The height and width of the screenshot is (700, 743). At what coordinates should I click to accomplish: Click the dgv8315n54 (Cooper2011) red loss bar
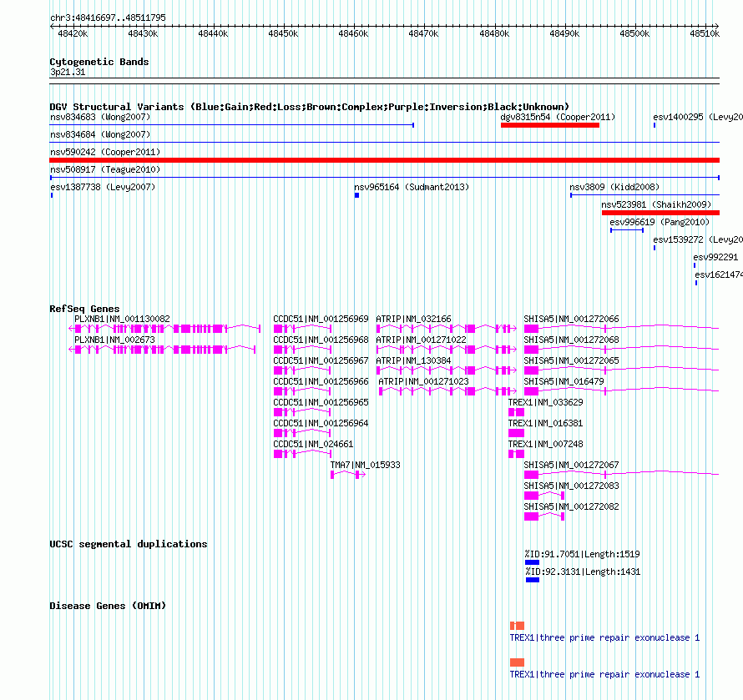click(x=549, y=125)
